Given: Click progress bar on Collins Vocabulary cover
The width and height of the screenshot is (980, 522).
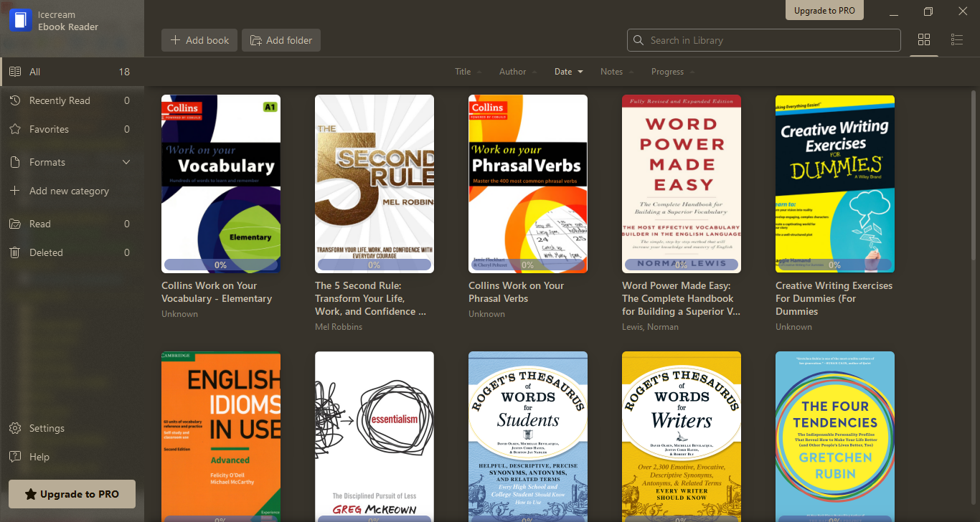Looking at the screenshot, I should point(221,265).
